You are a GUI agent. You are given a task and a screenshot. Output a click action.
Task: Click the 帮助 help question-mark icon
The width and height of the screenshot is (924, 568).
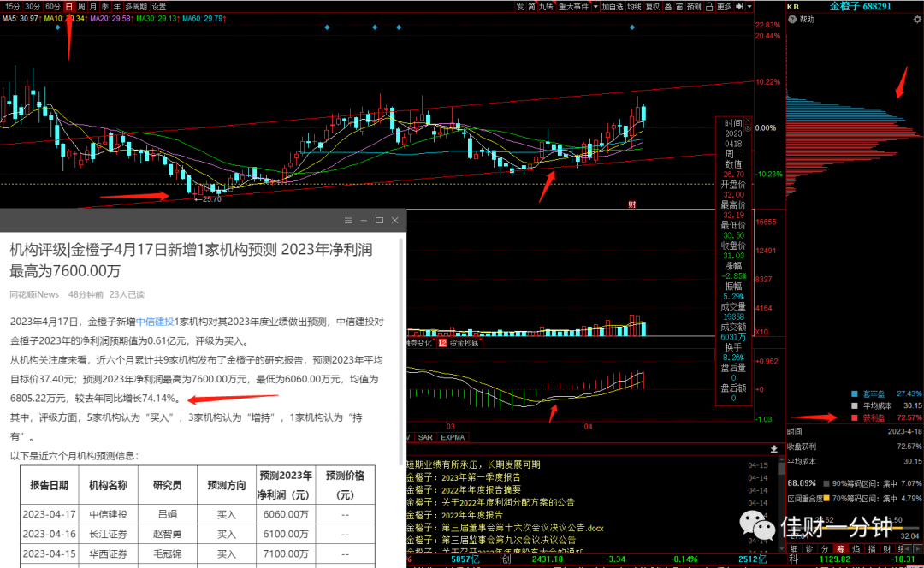792,20
